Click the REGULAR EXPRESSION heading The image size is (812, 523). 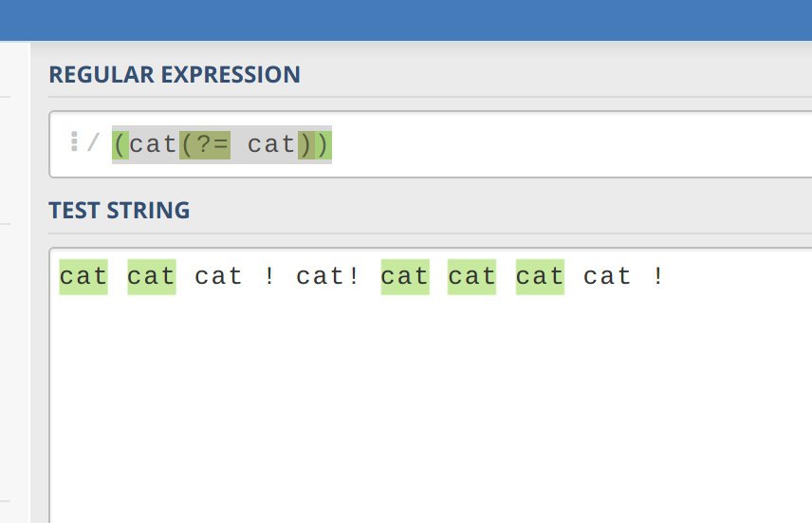[175, 75]
